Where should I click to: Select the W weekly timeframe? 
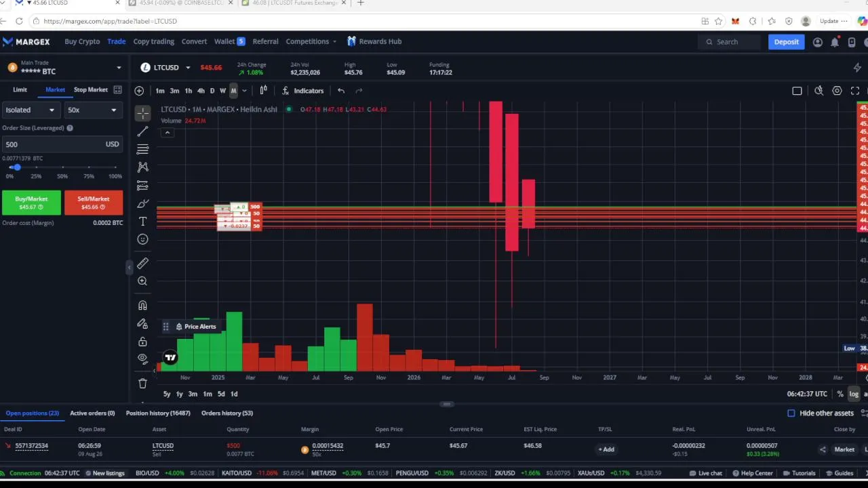[x=222, y=91]
